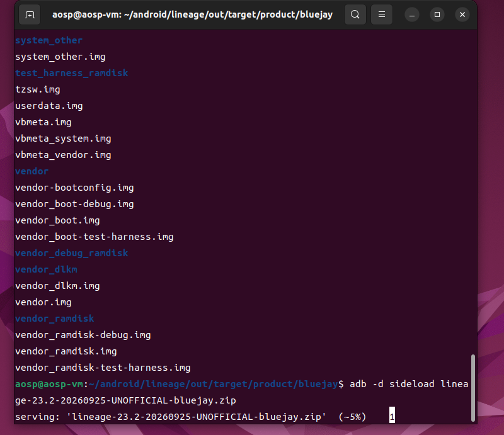Click the system_other directory name
The image size is (504, 435).
click(49, 40)
